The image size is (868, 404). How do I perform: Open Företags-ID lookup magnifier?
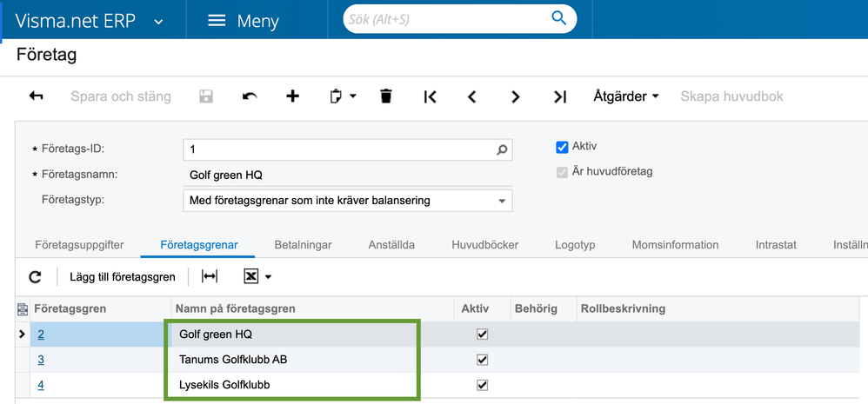click(x=502, y=149)
